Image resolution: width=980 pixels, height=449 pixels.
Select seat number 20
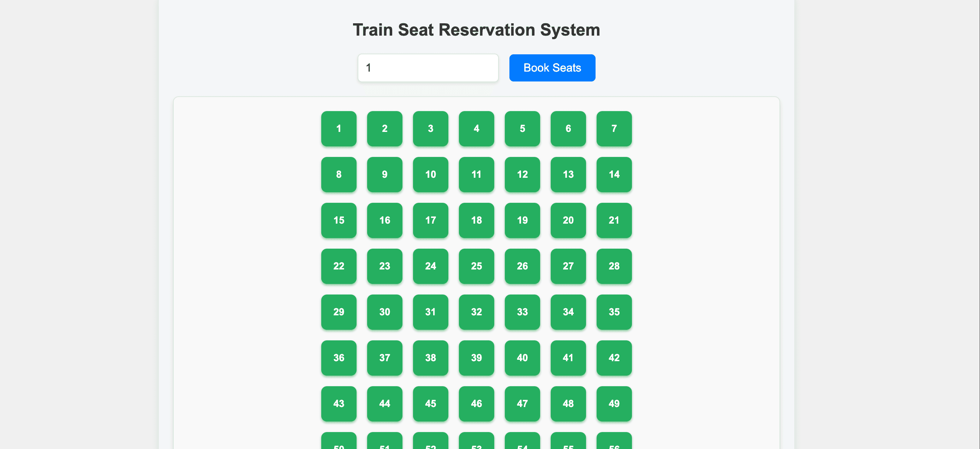tap(568, 220)
